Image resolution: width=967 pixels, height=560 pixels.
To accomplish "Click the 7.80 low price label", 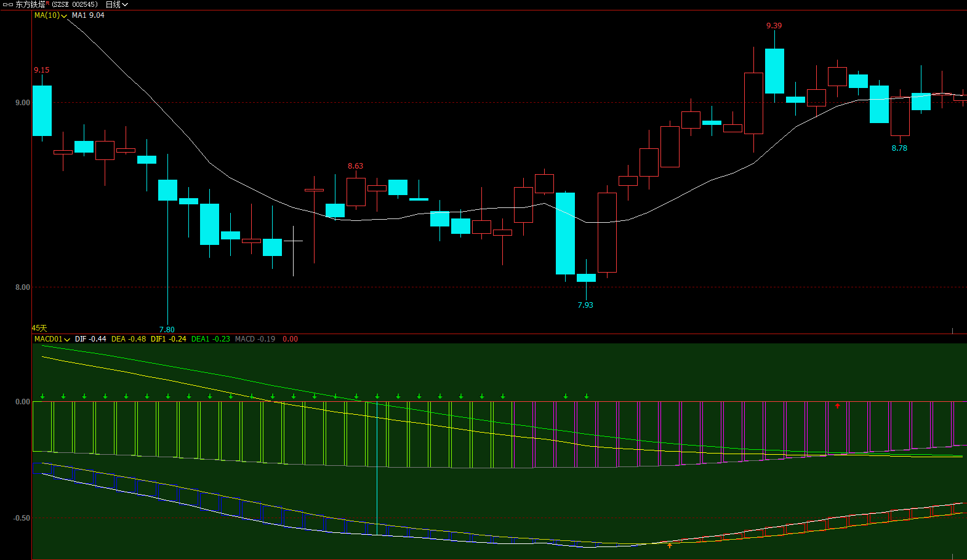I will [x=167, y=330].
